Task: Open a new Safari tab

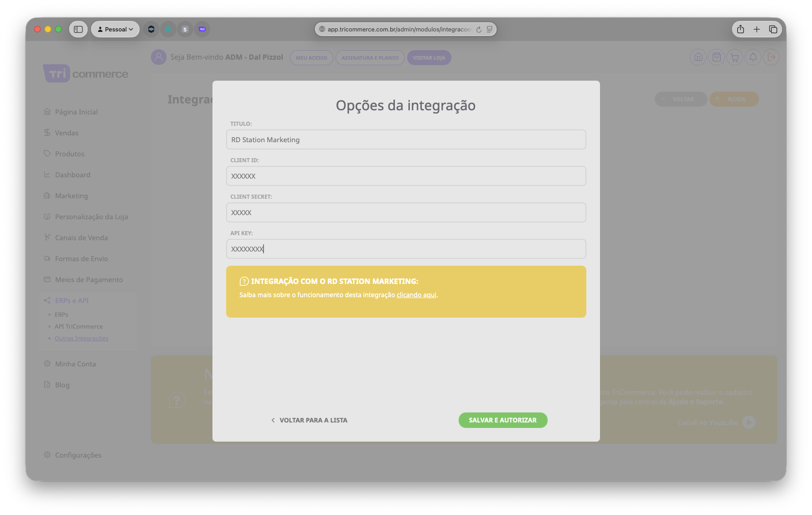Action: pos(757,29)
